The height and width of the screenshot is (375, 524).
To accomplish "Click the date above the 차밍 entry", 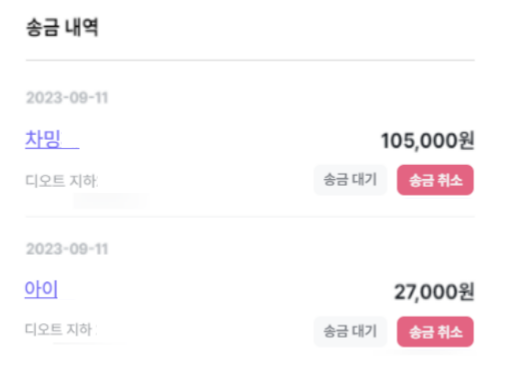I will click(x=67, y=98).
